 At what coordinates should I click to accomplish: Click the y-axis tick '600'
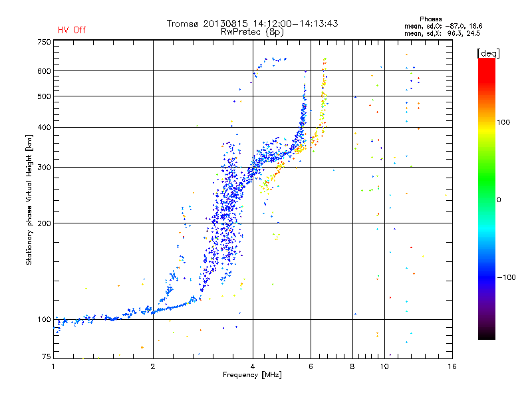tap(44, 71)
